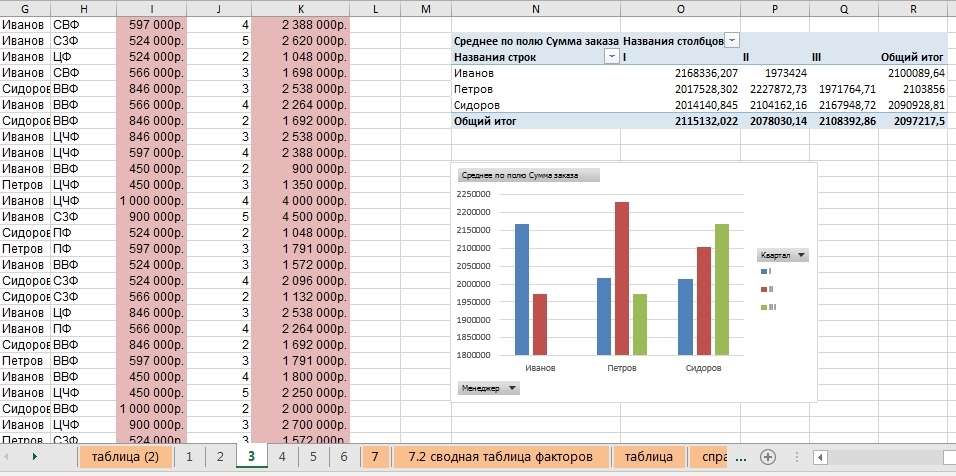Viewport: 956px width, 476px height.
Task: Select column O header
Action: point(680,9)
